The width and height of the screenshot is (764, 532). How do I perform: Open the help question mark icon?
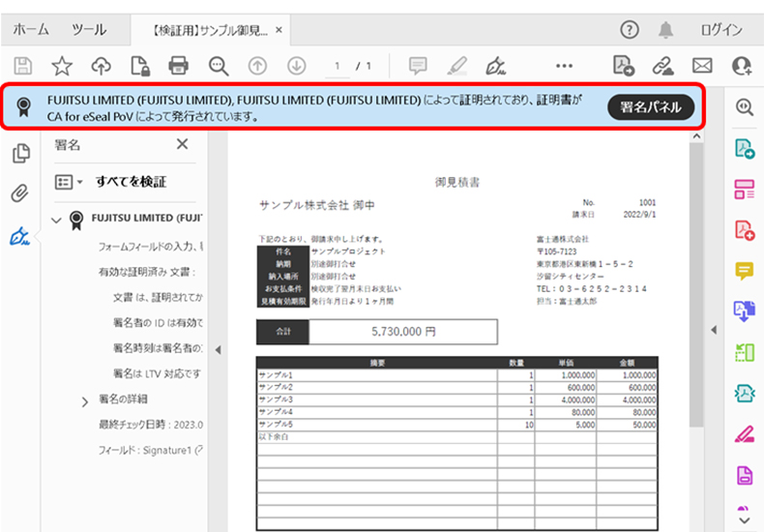click(630, 30)
